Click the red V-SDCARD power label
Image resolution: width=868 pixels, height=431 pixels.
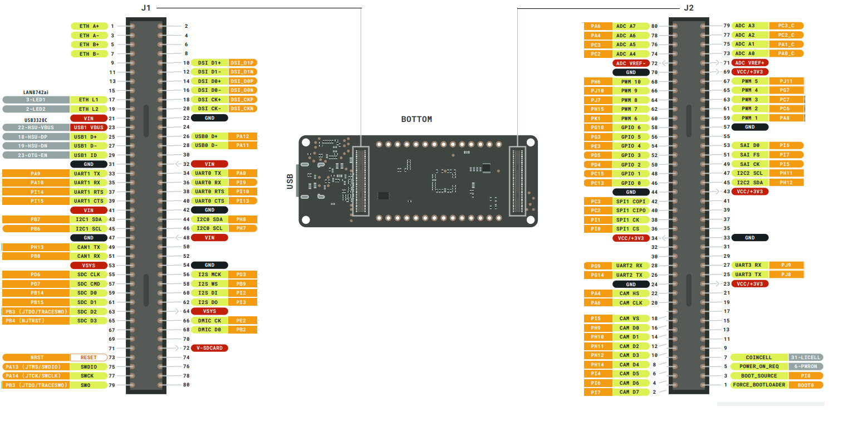(x=209, y=348)
